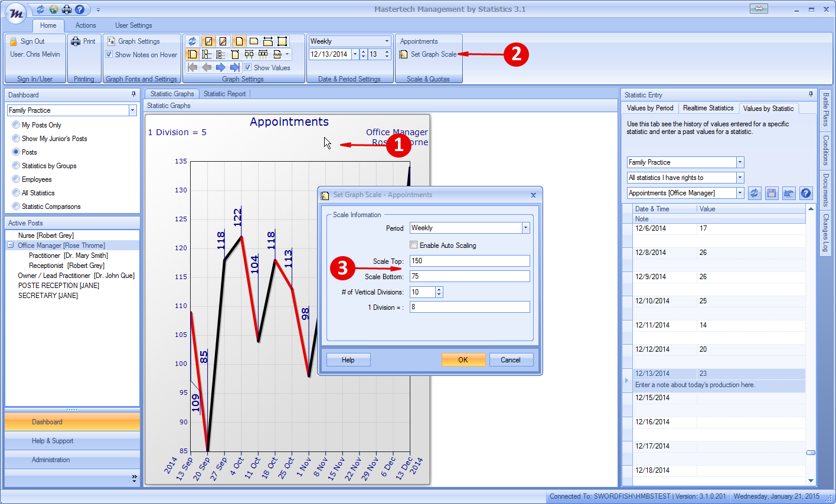Click Dashboard navigation button
The image size is (836, 504).
click(72, 422)
